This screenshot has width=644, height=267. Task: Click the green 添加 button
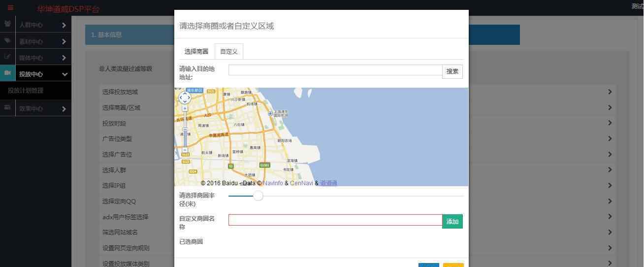click(452, 222)
